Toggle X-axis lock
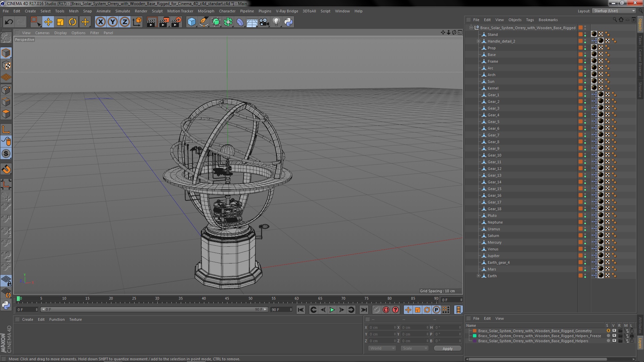The width and height of the screenshot is (644, 362). (x=100, y=22)
